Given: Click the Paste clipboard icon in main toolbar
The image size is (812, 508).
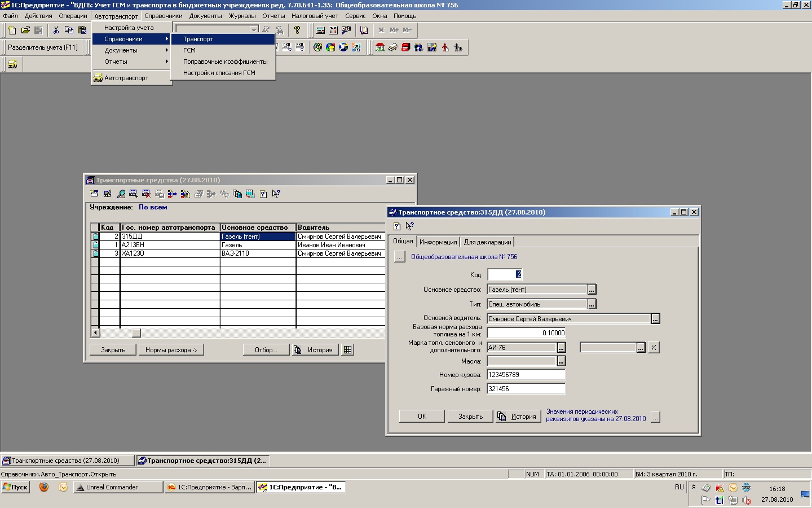Looking at the screenshot, I should [x=82, y=30].
